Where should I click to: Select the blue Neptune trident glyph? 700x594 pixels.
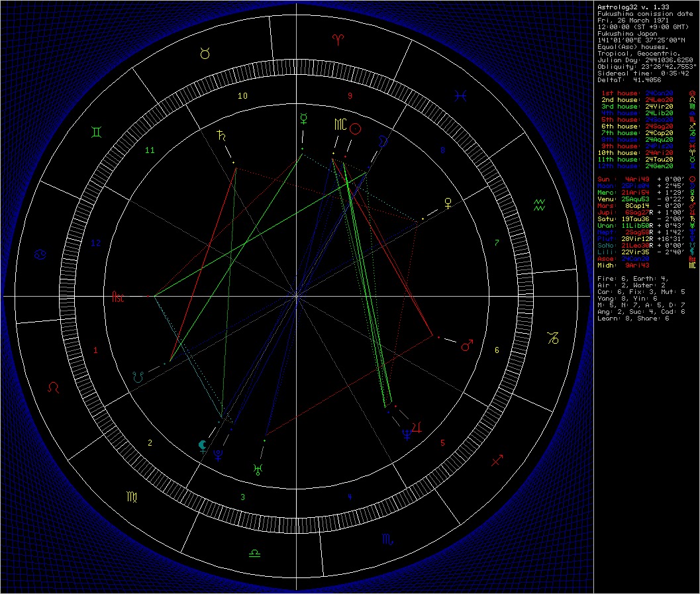(407, 434)
